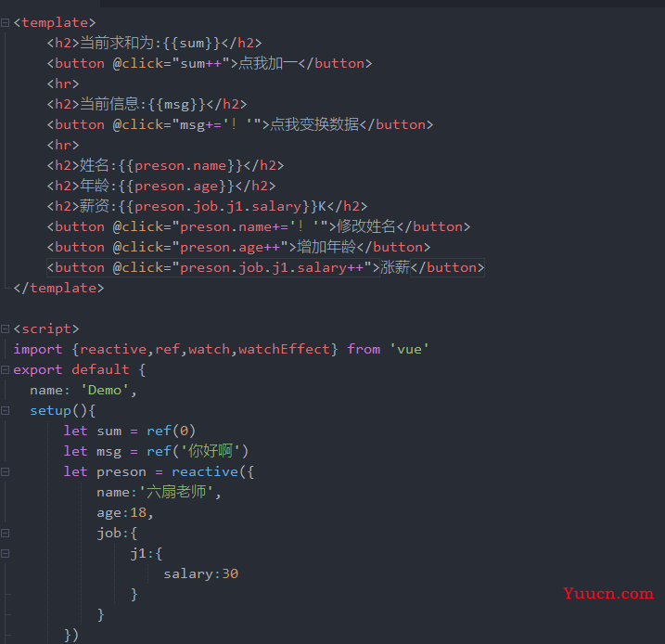The image size is (665, 644).
Task: Click the name: 'Demo', line
Action: coord(83,390)
